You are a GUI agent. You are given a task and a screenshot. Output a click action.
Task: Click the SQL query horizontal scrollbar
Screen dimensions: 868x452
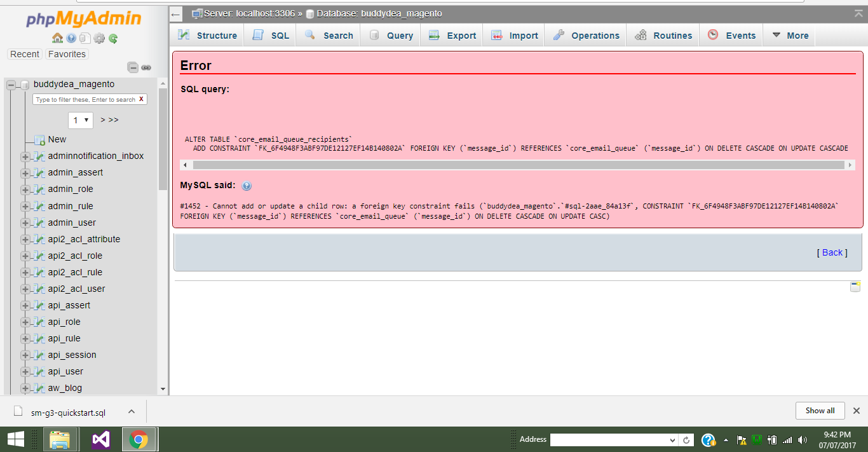(517, 165)
